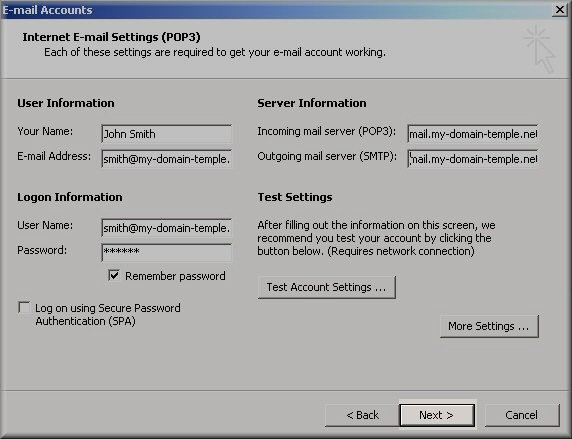This screenshot has height=439, width=572.
Task: Click the Your Name input field
Action: click(x=166, y=134)
